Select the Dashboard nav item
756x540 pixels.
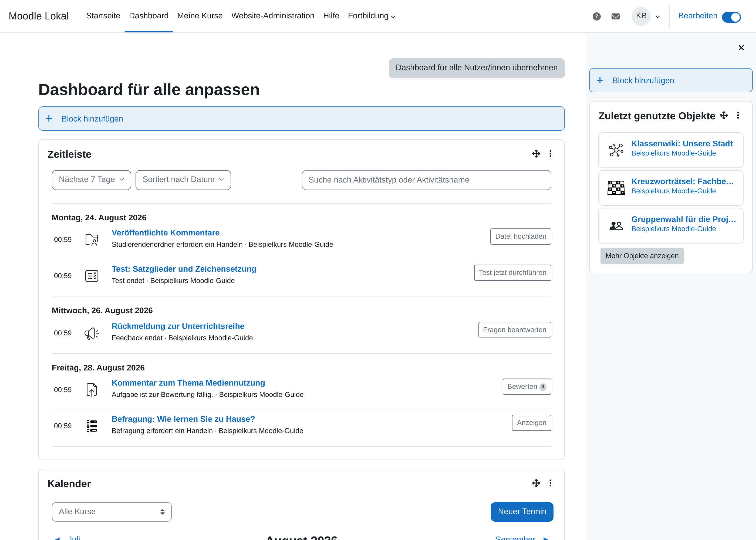(148, 16)
